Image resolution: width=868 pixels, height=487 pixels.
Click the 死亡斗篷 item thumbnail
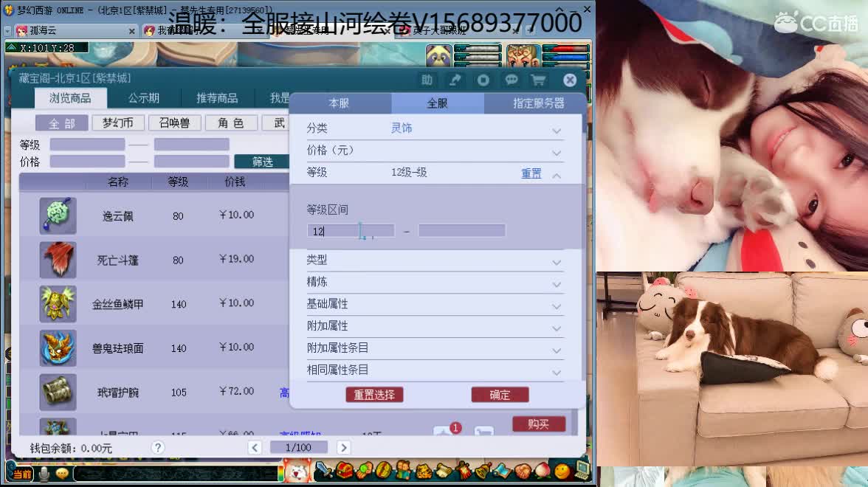[x=58, y=260]
